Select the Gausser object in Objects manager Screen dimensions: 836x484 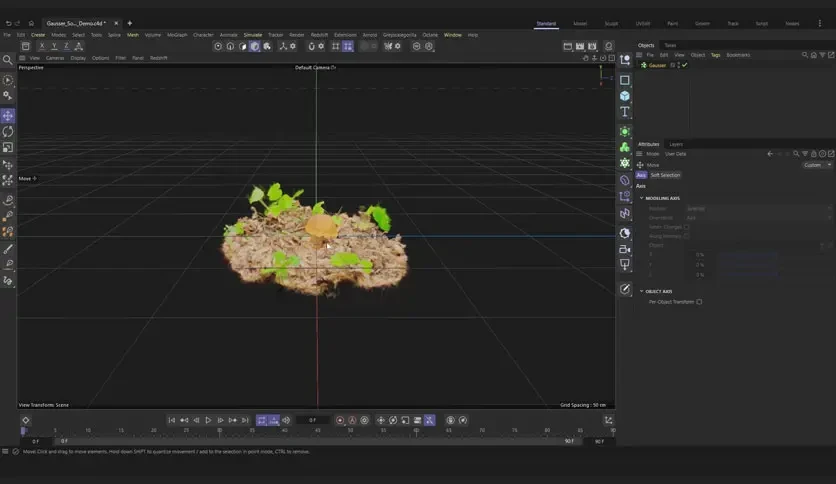coord(657,65)
